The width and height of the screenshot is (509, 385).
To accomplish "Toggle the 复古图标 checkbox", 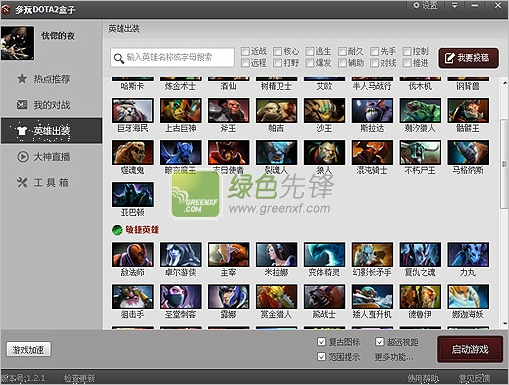I will 321,342.
